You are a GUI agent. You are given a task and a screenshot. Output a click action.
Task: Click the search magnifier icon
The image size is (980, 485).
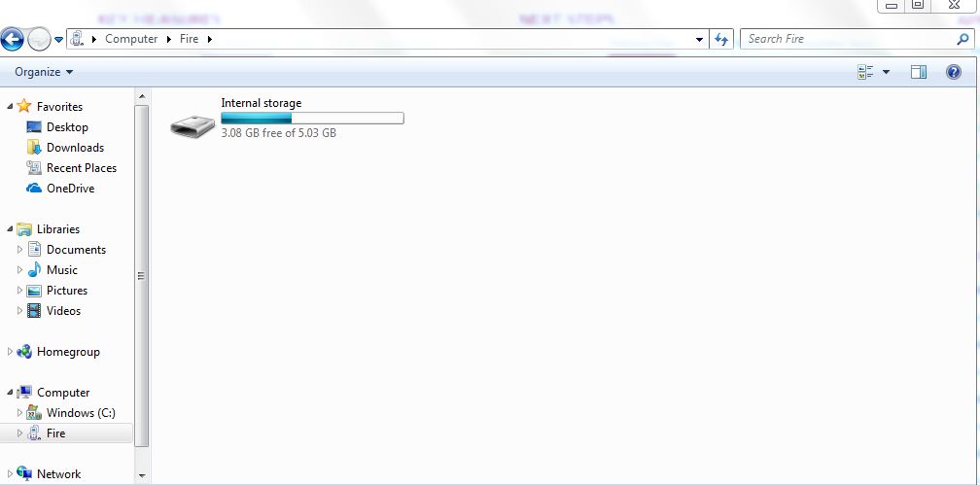[962, 39]
